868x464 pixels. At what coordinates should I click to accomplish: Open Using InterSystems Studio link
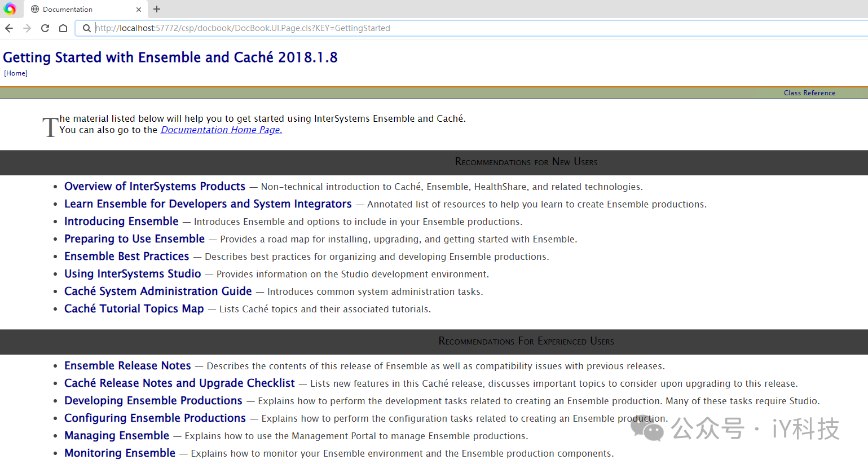pos(133,273)
